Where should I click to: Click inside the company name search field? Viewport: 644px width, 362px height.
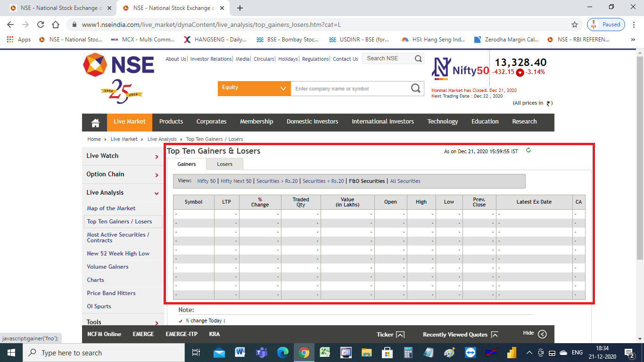click(349, 88)
